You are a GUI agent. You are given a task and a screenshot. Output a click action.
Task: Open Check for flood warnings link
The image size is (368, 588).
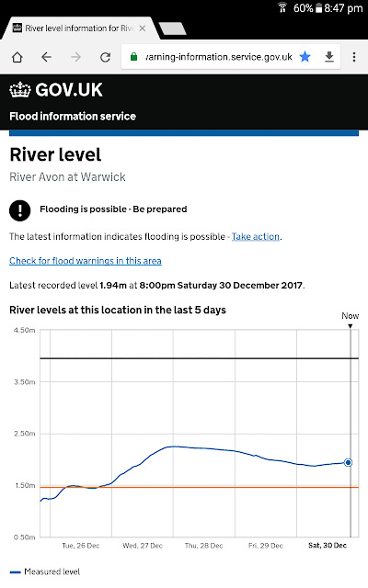(x=86, y=261)
